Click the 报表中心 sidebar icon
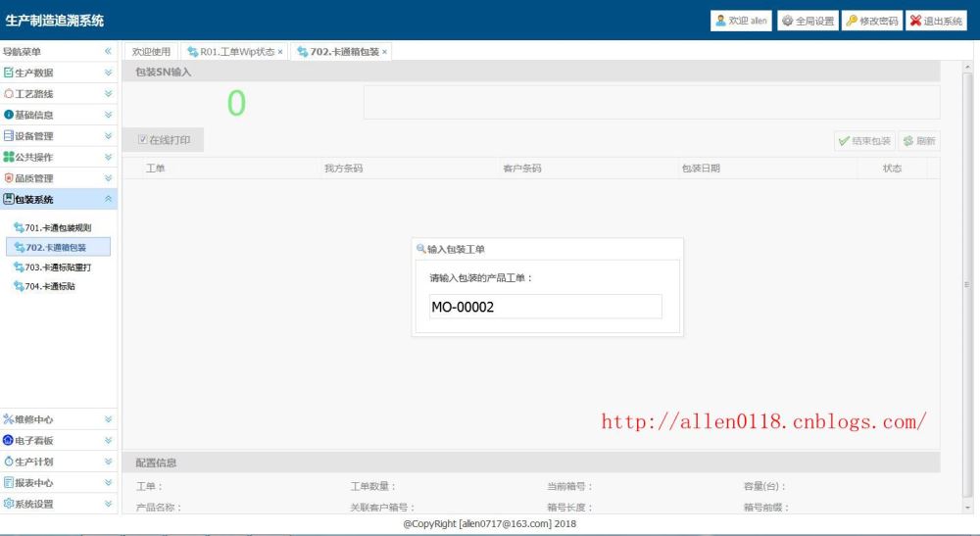Image resolution: width=980 pixels, height=536 pixels. (x=8, y=482)
